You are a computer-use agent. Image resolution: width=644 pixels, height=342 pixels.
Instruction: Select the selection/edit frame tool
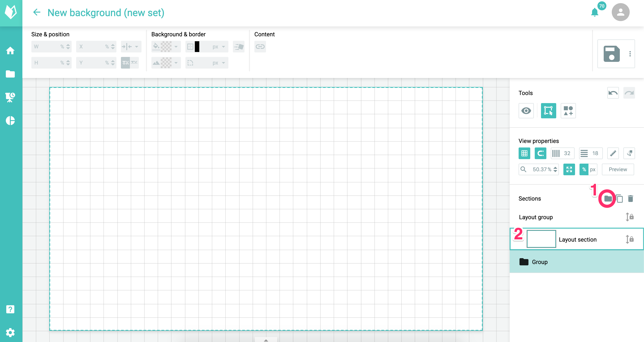click(x=549, y=110)
